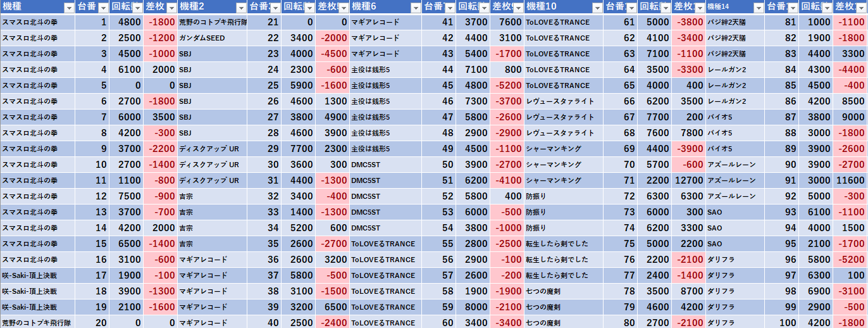
Task: Open 回転数 filter for machines 61–80
Action: [x=664, y=8]
